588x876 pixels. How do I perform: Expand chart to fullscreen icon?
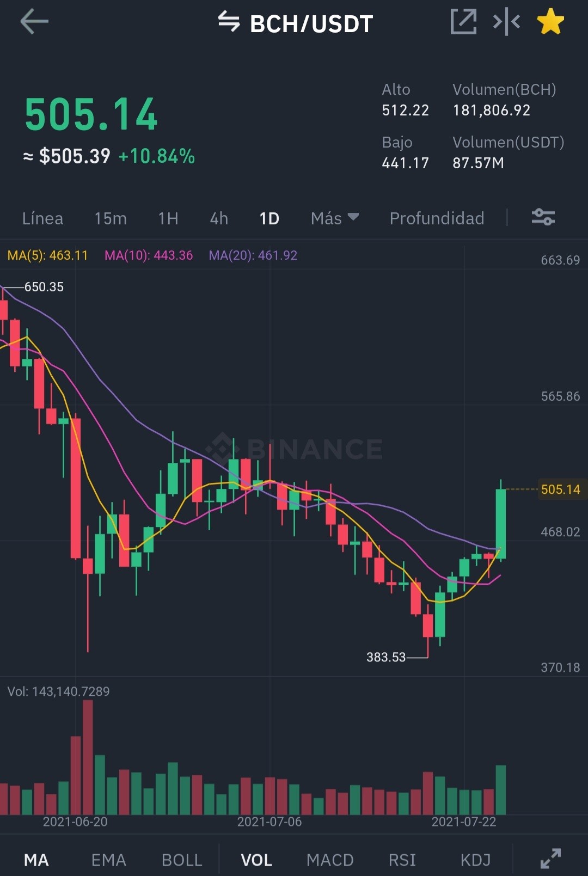tap(550, 859)
